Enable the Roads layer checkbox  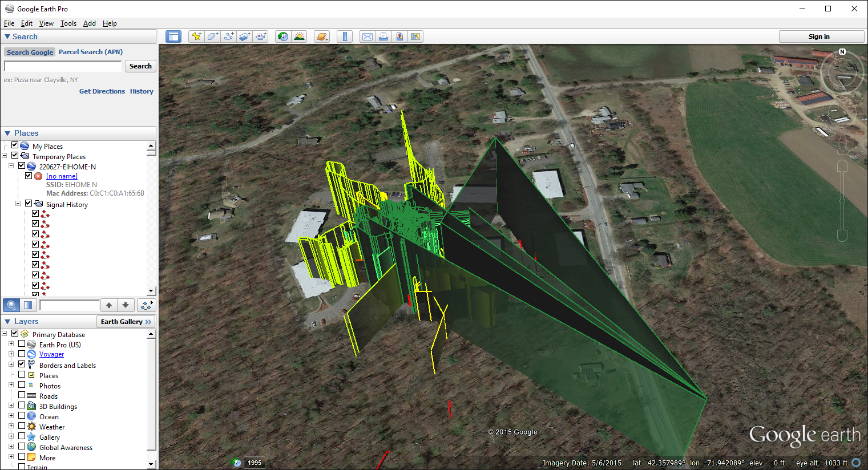coord(22,395)
